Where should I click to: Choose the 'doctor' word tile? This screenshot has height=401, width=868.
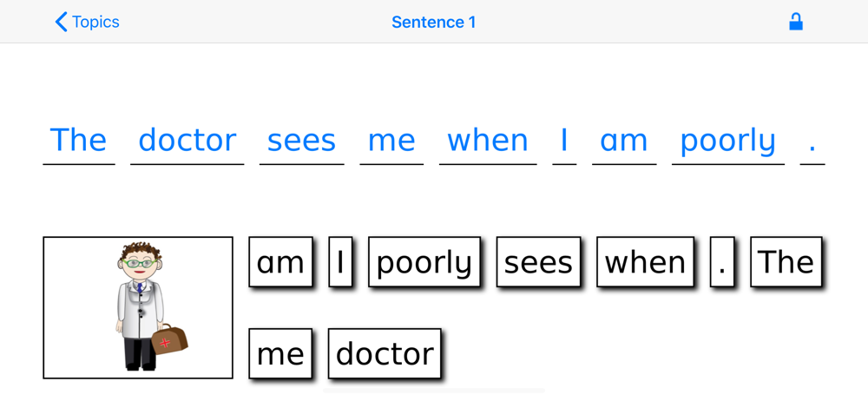(x=385, y=353)
